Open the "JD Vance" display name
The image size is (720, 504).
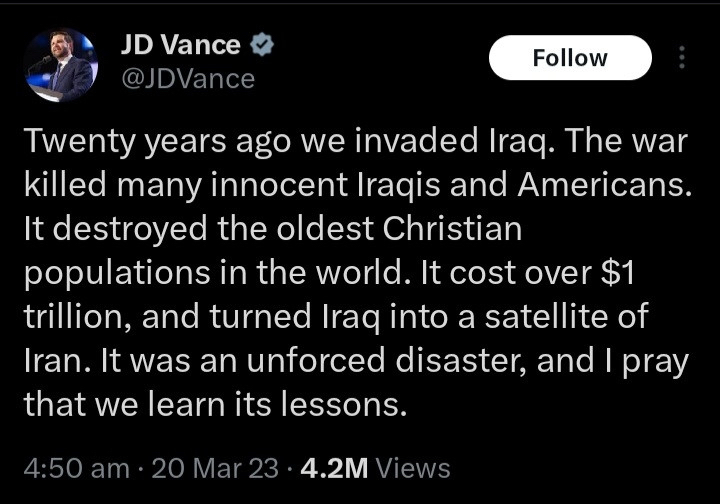tap(181, 45)
